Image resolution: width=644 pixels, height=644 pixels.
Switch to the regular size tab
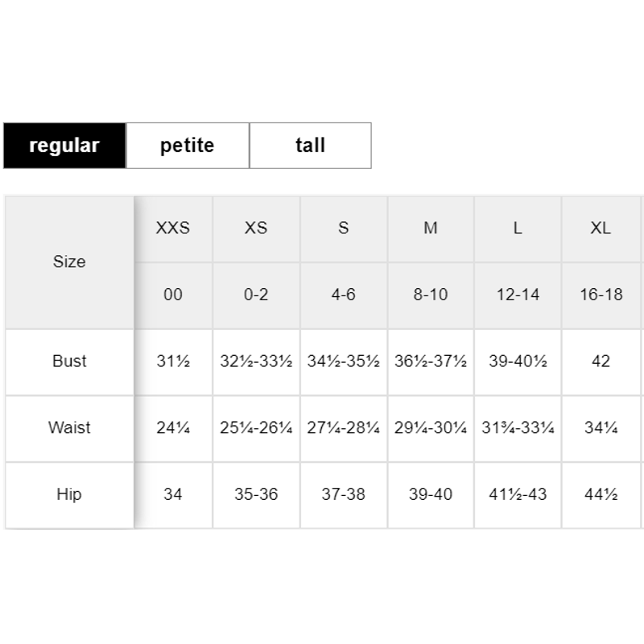(x=64, y=146)
